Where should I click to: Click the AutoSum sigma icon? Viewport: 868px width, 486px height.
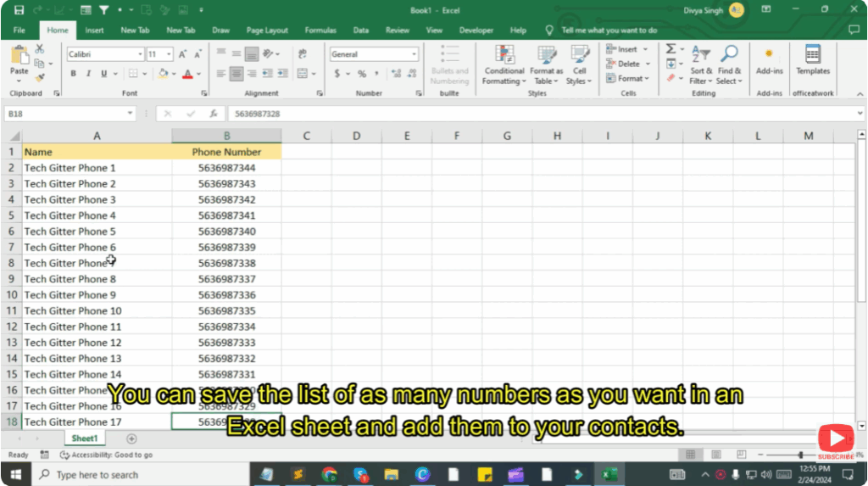point(670,48)
